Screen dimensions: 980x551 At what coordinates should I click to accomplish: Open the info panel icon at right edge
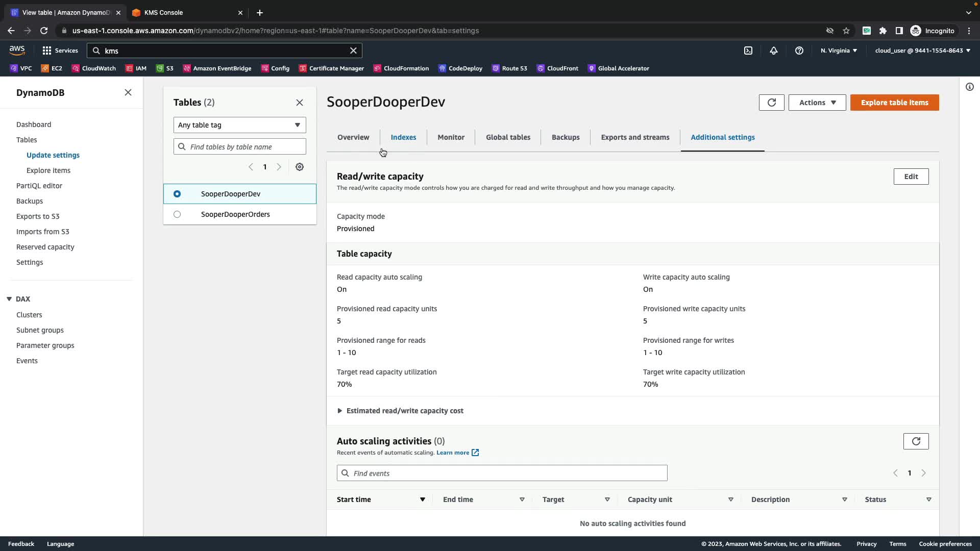pos(969,87)
